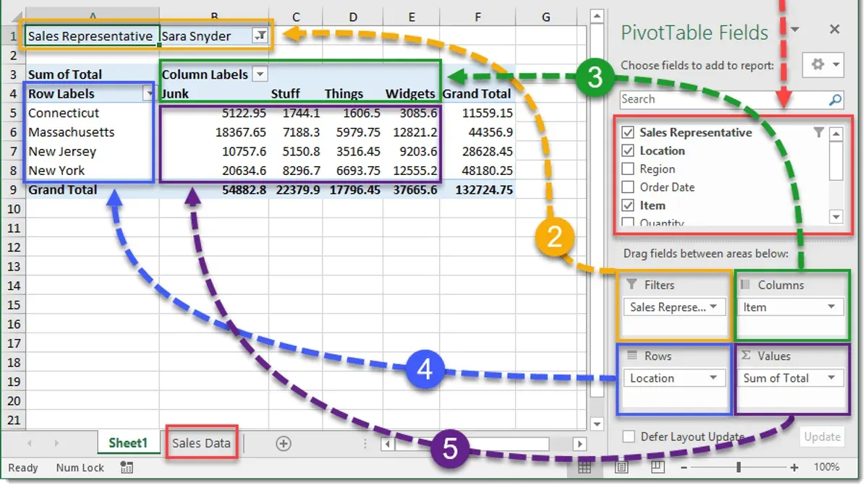Open the Column Labels filter dropdown
868x488 pixels.
point(260,74)
